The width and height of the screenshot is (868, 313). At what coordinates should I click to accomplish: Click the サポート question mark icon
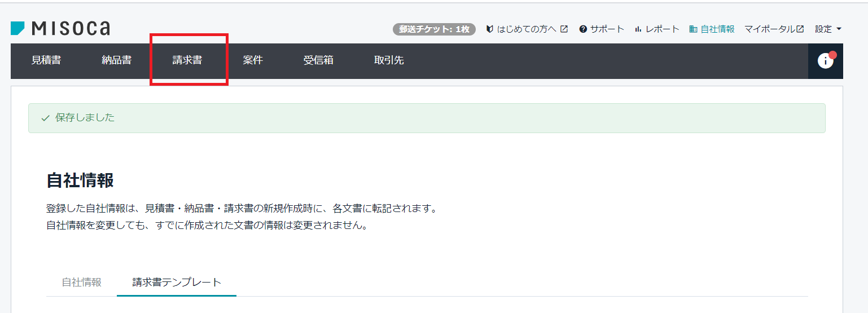(x=583, y=29)
